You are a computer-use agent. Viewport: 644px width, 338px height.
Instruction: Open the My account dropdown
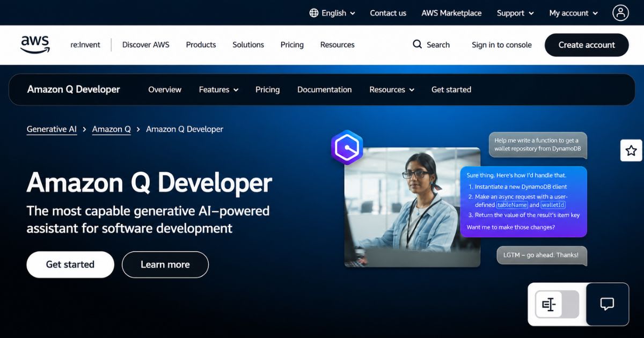574,13
